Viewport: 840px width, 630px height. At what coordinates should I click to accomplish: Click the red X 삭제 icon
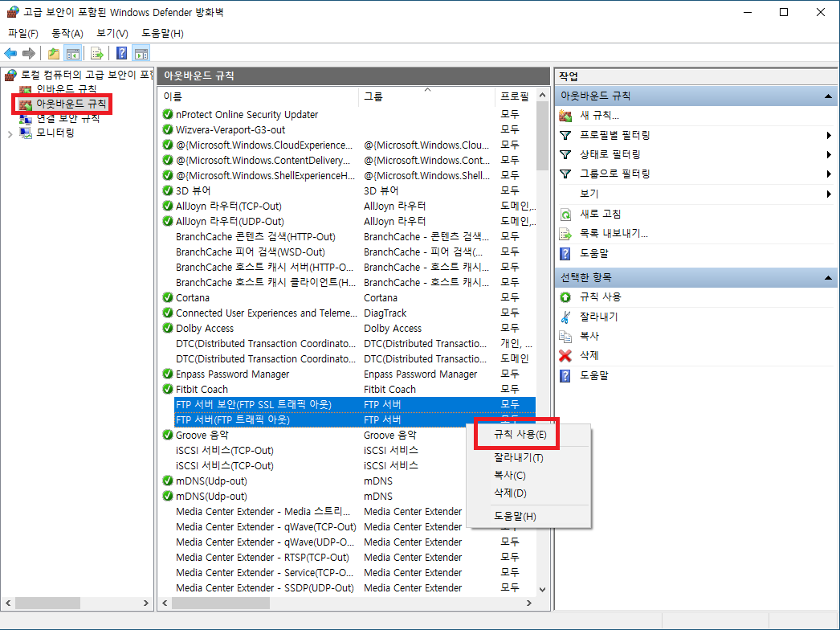click(x=565, y=355)
